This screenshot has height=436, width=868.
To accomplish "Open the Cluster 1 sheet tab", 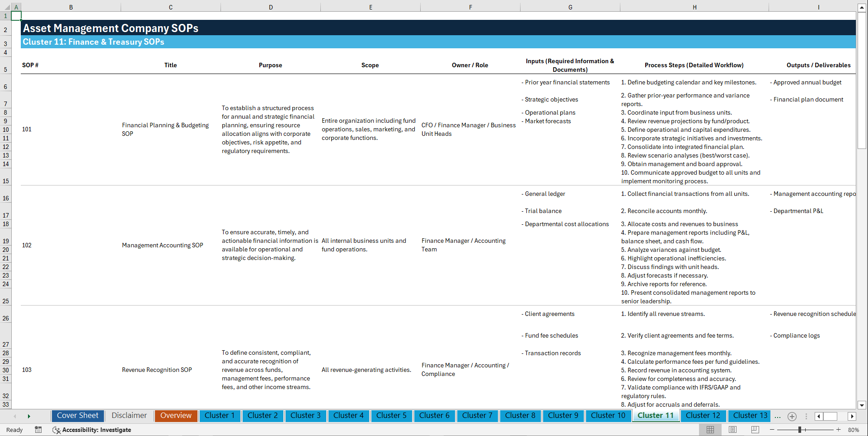I will point(220,415).
